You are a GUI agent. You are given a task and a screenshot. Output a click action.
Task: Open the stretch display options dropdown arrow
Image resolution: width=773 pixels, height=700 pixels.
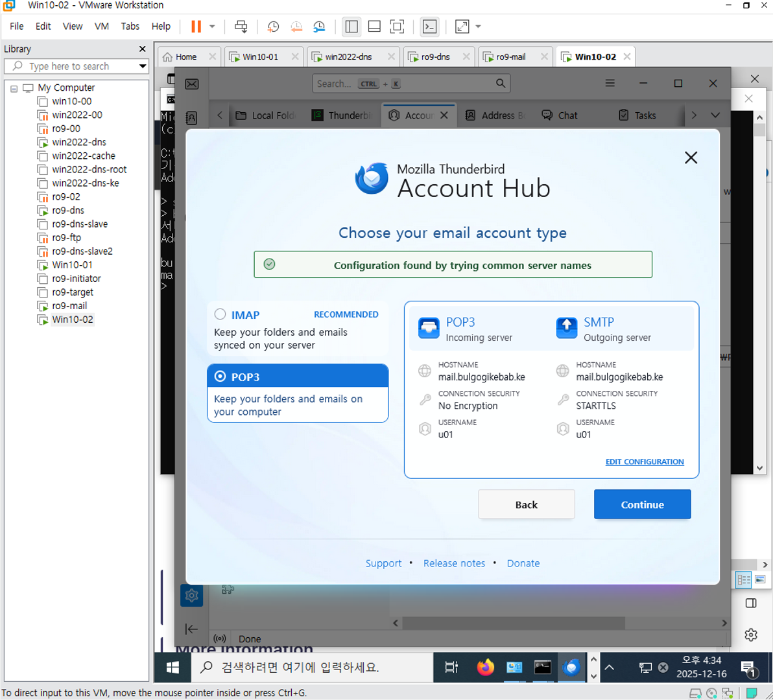click(478, 27)
